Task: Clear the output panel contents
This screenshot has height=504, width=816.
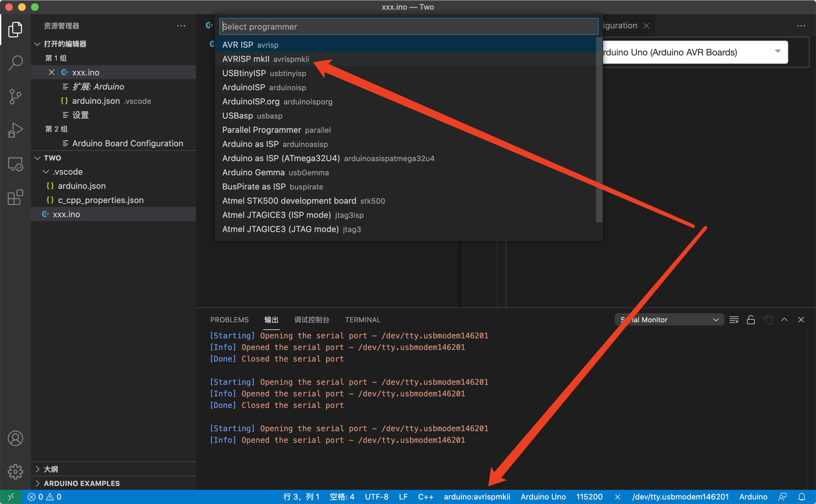Action: (x=734, y=320)
